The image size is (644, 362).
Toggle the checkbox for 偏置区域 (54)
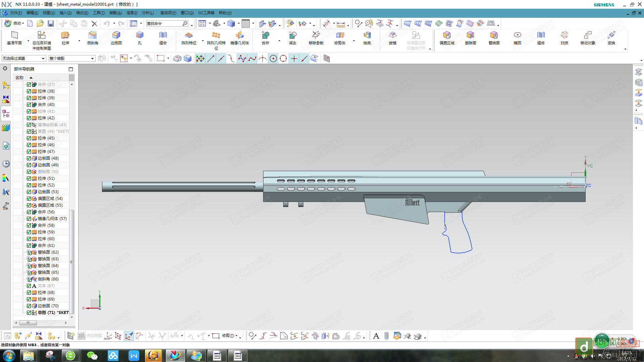point(29,199)
